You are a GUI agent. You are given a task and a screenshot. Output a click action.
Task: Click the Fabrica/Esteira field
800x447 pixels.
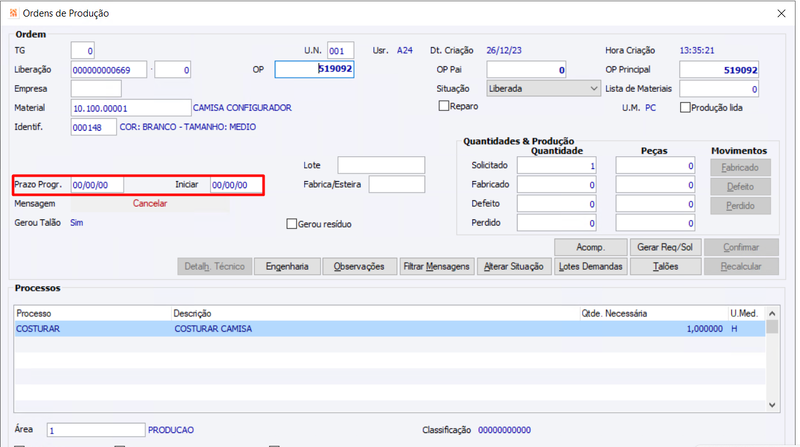click(396, 184)
